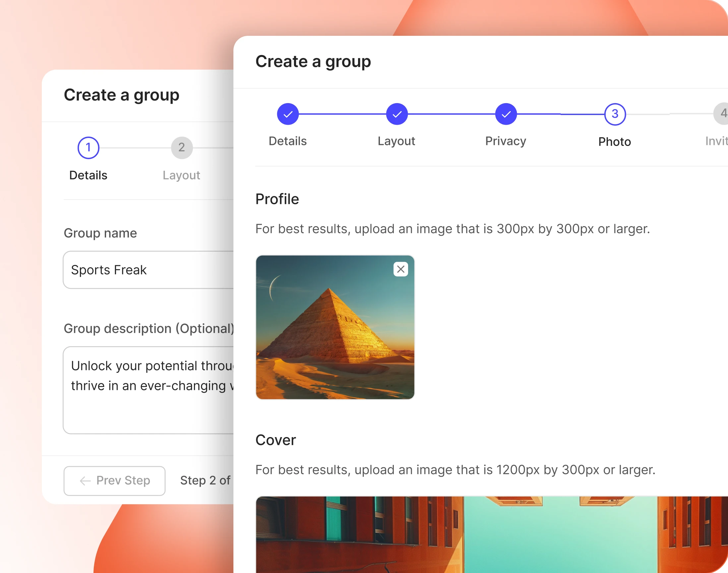This screenshot has height=573, width=728.
Task: Click the Prev Step button
Action: (114, 480)
